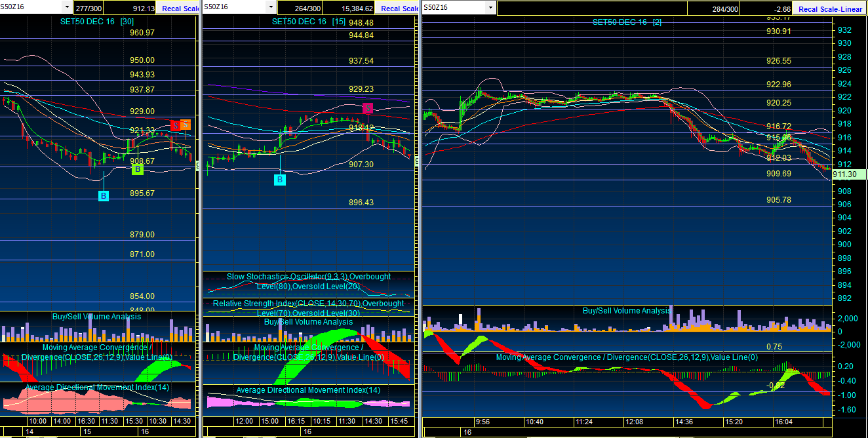Click the 929.23 level label on the middle chart

coord(361,89)
